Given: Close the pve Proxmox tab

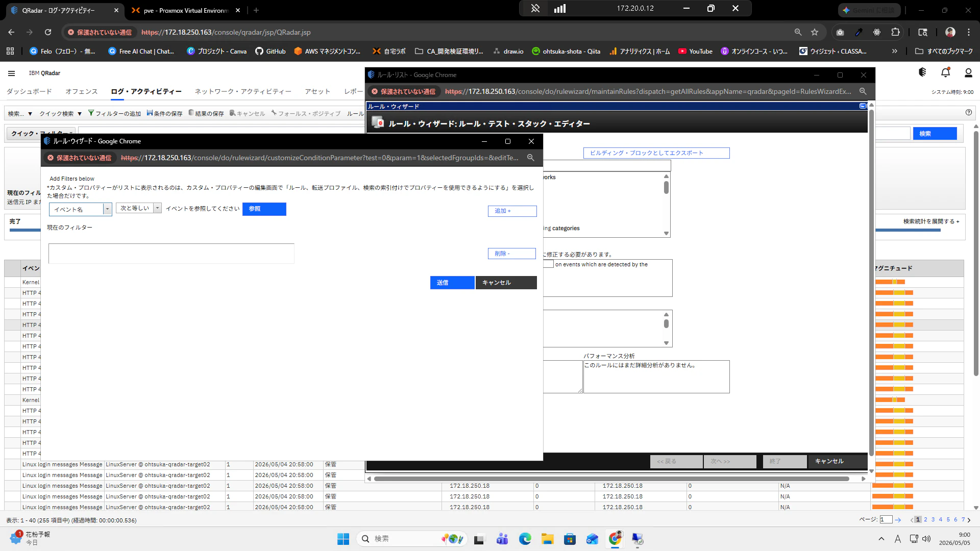Looking at the screenshot, I should tap(237, 10).
